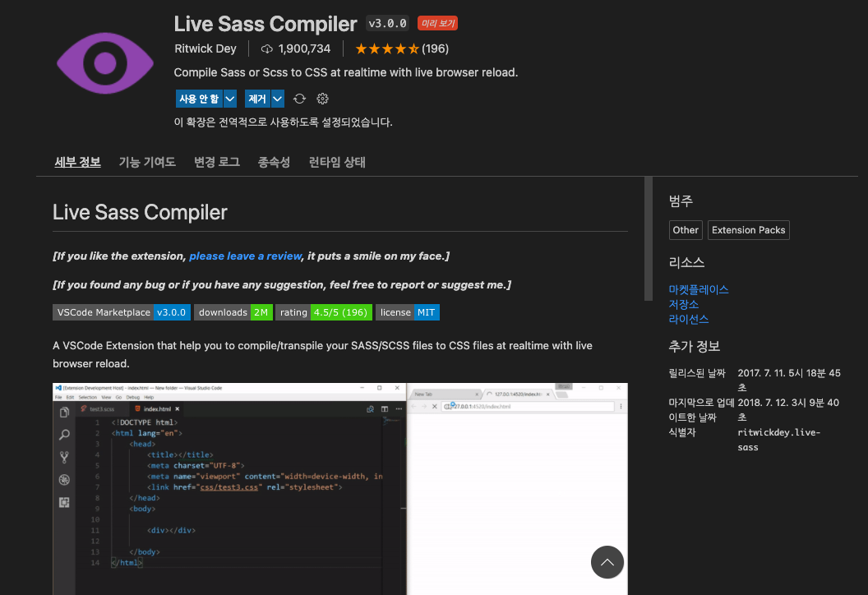Click the Extension Packs category tag
The height and width of the screenshot is (595, 868).
749,230
